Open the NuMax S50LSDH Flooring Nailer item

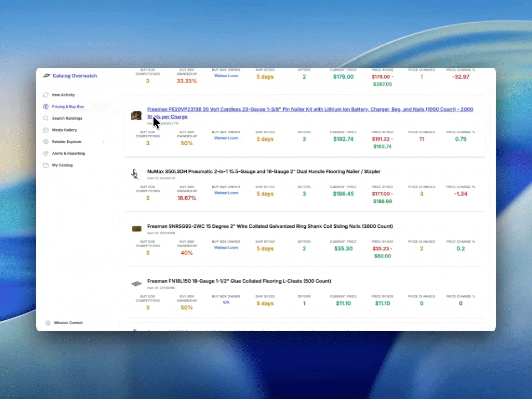pos(264,171)
